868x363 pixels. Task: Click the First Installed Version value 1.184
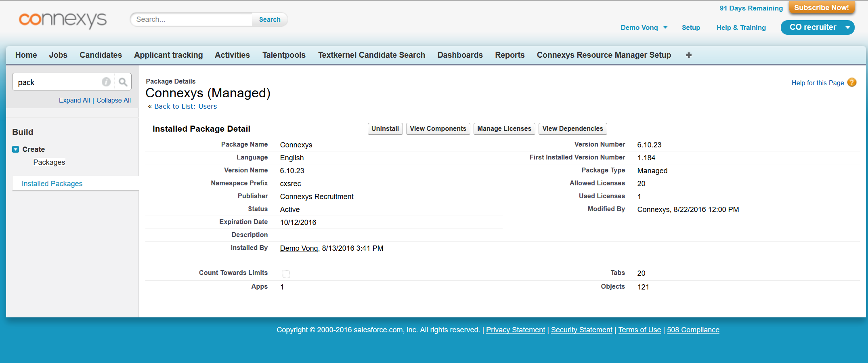click(x=646, y=158)
